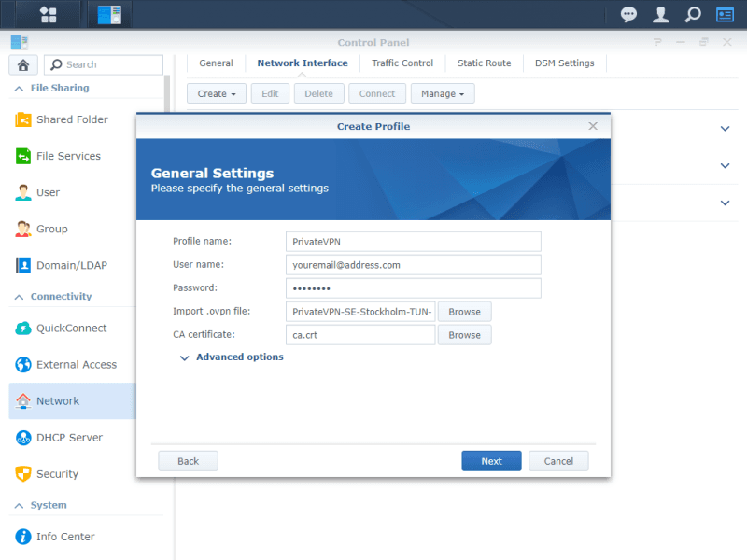Click the notifications chat bubble icon
The width and height of the screenshot is (747, 560).
pyautogui.click(x=629, y=14)
